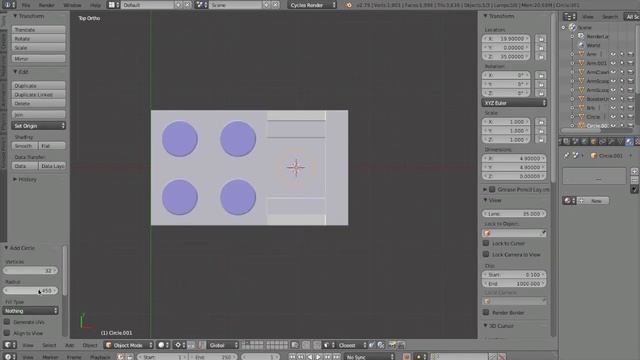Viewport: 640px width, 360px height.
Task: Open the timeline editor type icon
Action: tap(9, 356)
